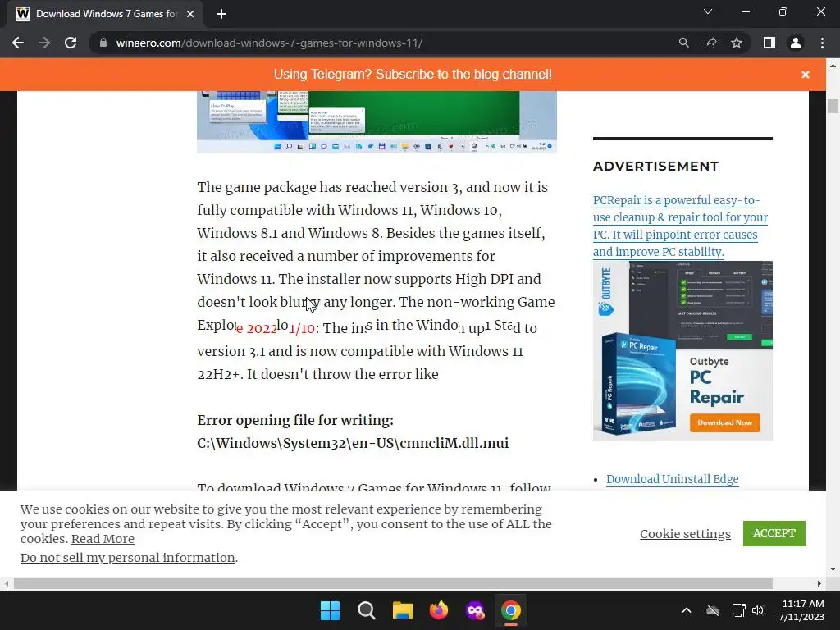Click the vertical scrollbar thumb
840x630 pixels.
tap(833, 106)
